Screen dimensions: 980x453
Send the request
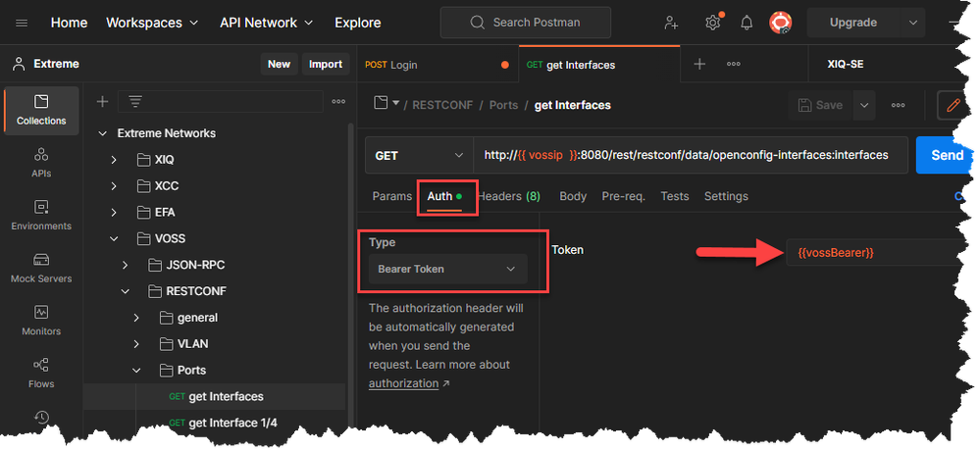point(945,155)
